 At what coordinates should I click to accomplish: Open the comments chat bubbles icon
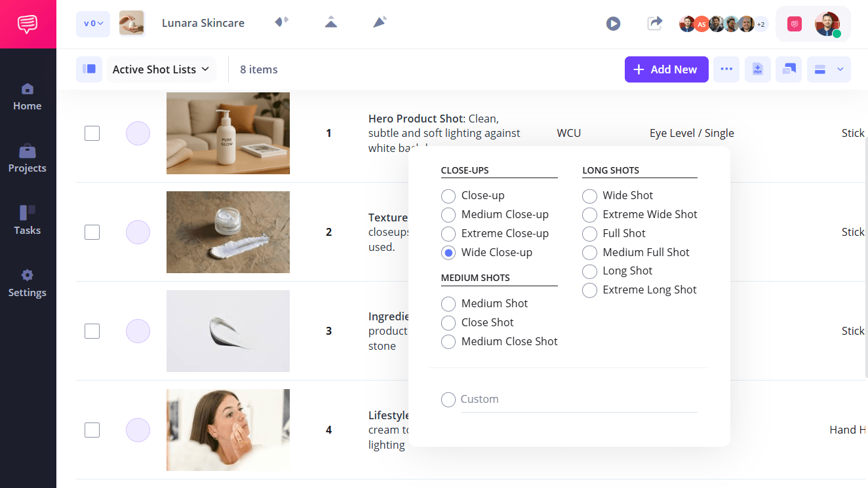[x=789, y=69]
